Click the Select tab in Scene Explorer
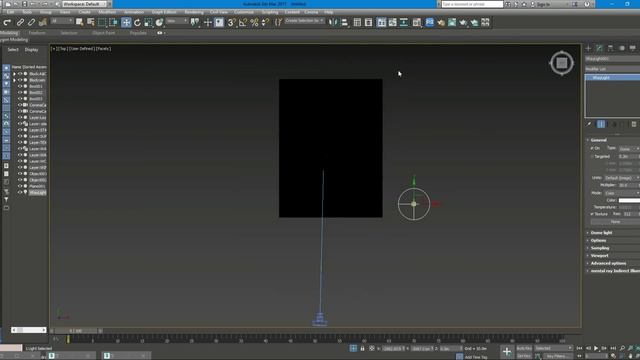Screen dimensions: 640x360 13,50
